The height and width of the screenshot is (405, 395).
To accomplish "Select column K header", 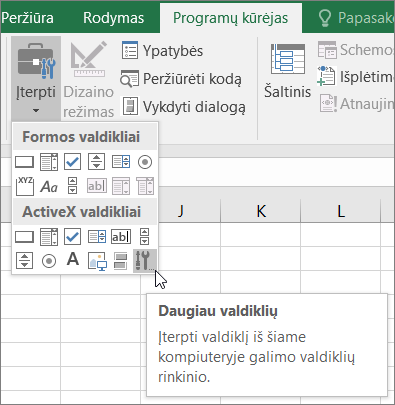I will [261, 211].
